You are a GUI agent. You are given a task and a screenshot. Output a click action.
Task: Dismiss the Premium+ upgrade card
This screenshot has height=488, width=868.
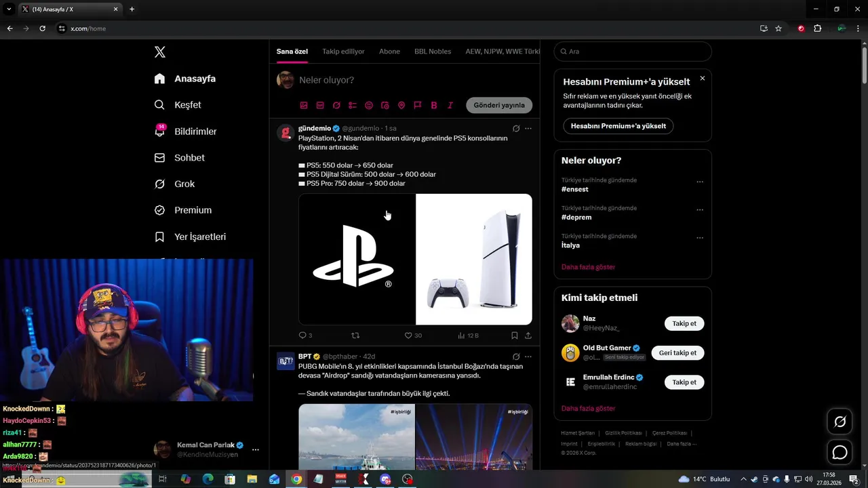(x=703, y=79)
